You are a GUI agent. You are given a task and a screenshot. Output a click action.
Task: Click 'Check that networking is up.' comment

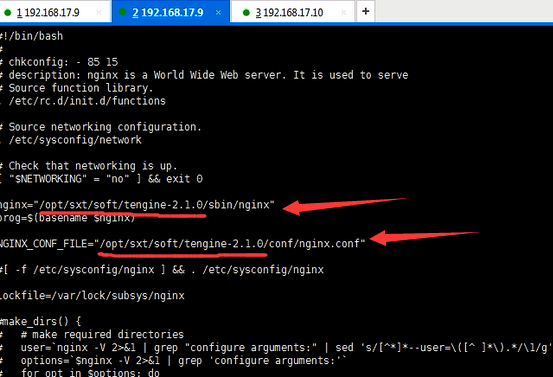point(89,166)
